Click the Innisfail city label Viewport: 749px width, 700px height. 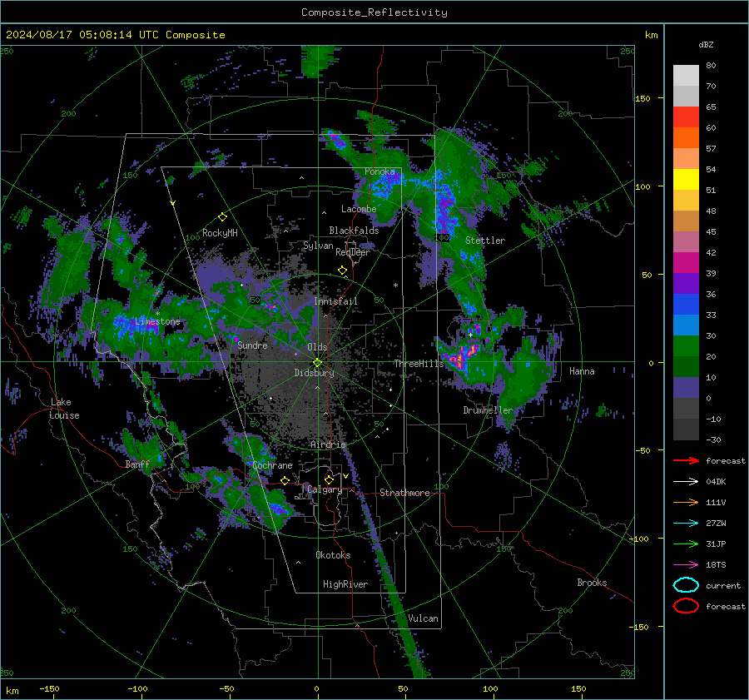[x=335, y=301]
